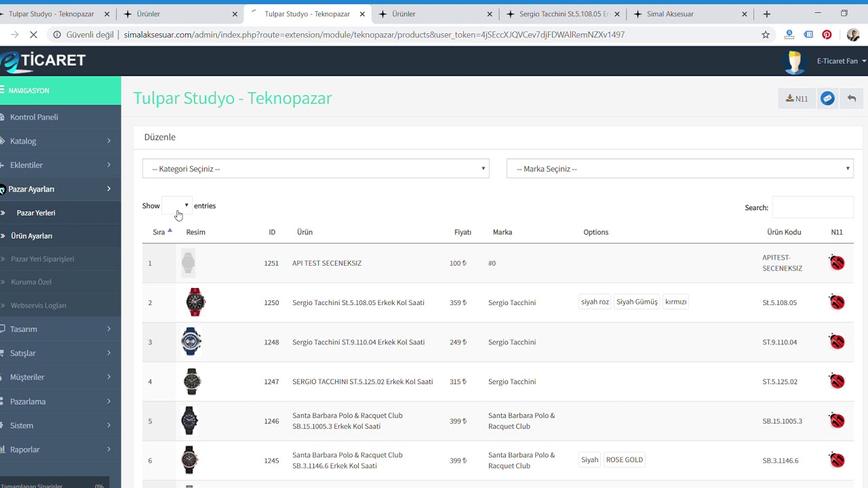868x488 pixels.
Task: Sort table by Fiyatı column header
Action: pyautogui.click(x=462, y=232)
